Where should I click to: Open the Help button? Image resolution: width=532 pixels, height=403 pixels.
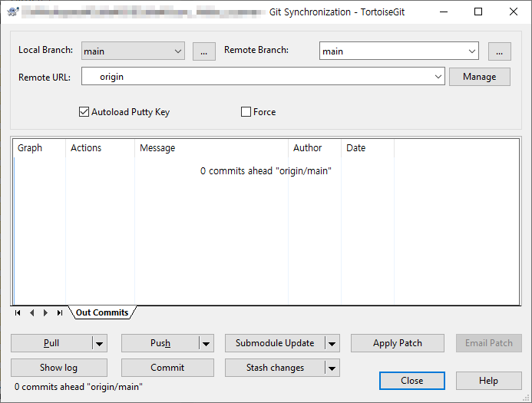[488, 381]
